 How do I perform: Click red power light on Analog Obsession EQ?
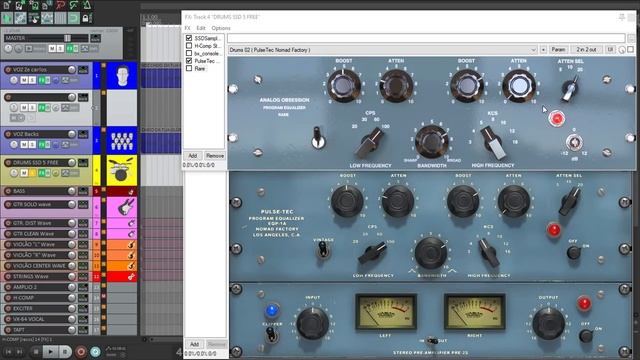click(557, 119)
